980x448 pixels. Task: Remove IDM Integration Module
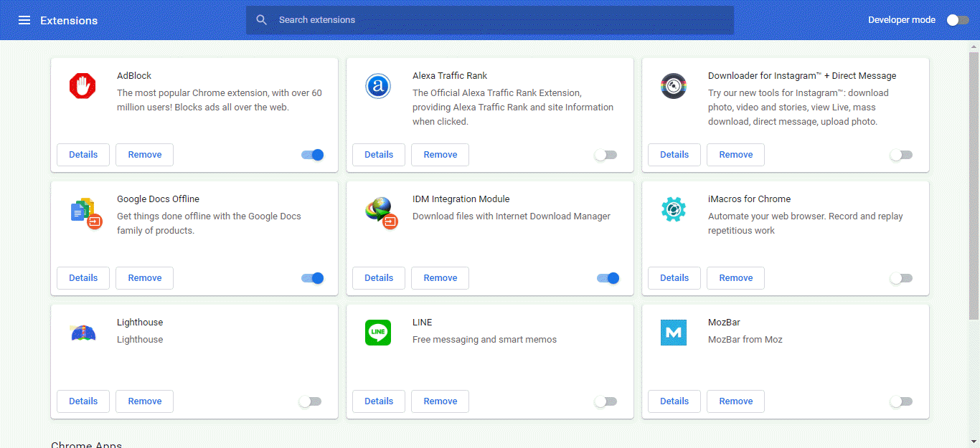coord(440,278)
